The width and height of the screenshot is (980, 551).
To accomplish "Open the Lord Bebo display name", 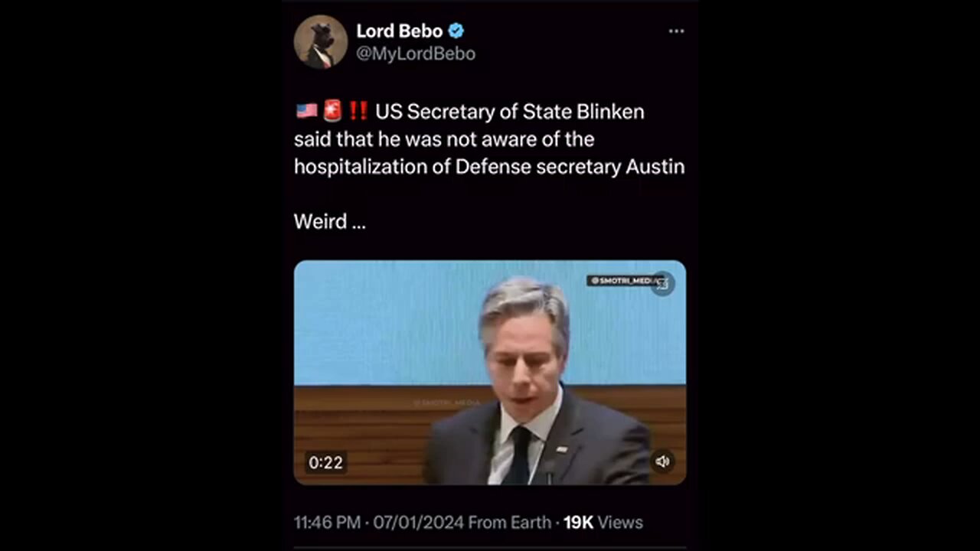I will click(x=400, y=31).
